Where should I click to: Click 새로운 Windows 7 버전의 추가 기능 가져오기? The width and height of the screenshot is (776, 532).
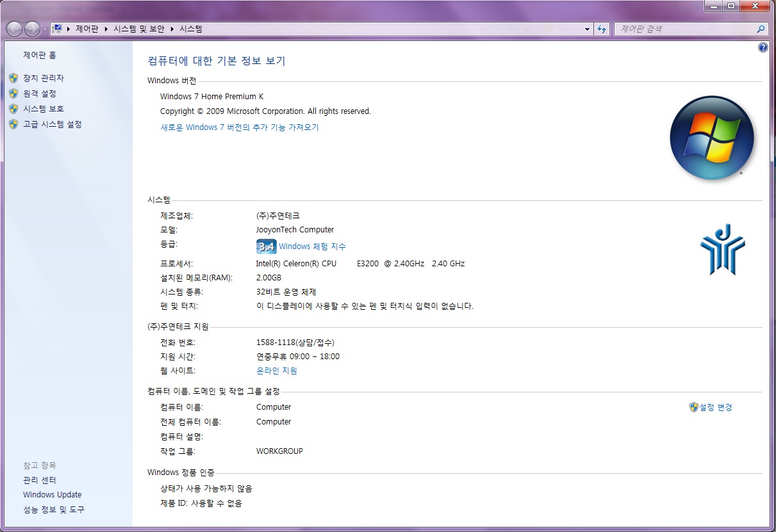[x=240, y=127]
